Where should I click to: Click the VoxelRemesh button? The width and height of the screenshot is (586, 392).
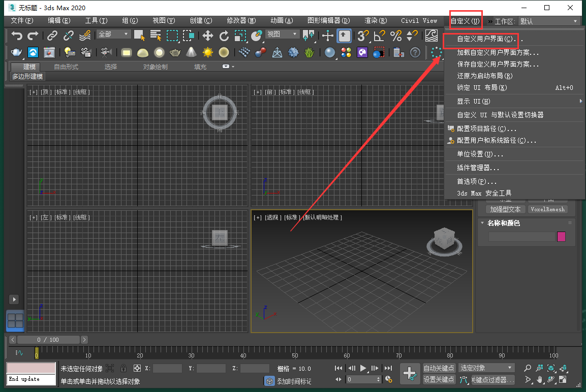pyautogui.click(x=547, y=209)
